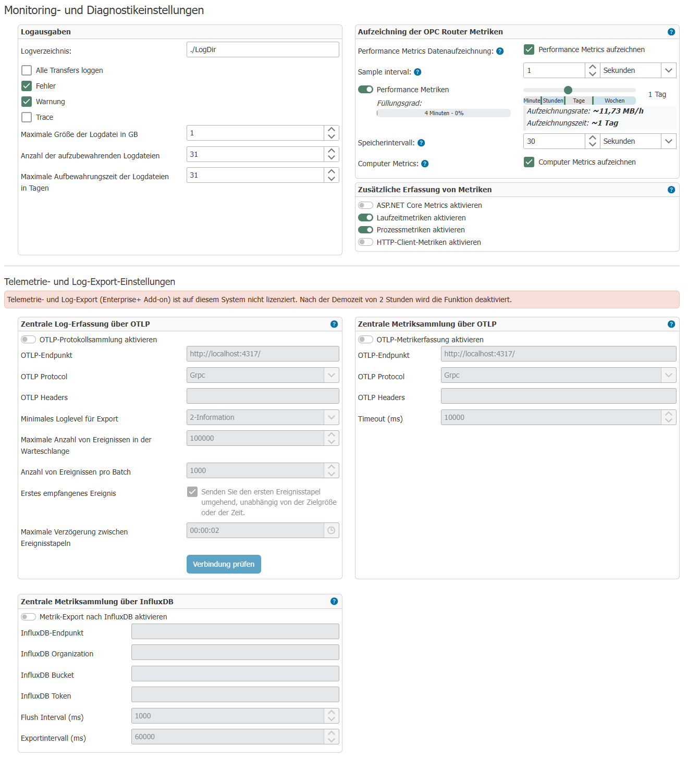Turn off Prozessmetriken aktivieren switch
Screen dimensions: 688x784
(365, 230)
